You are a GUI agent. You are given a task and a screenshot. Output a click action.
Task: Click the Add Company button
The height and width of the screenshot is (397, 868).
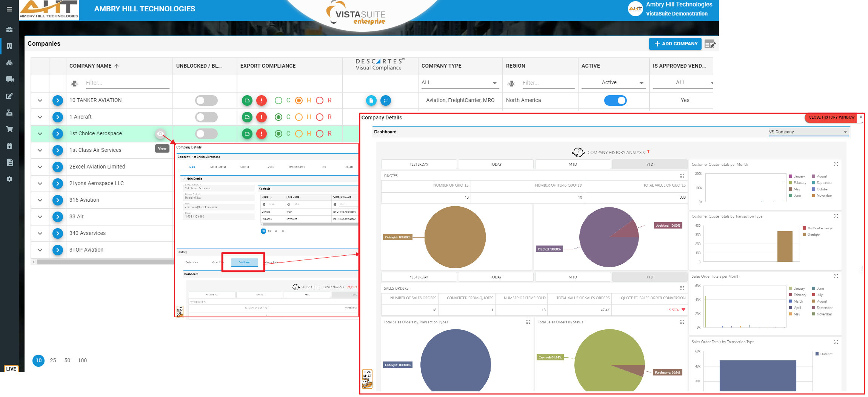click(x=675, y=44)
